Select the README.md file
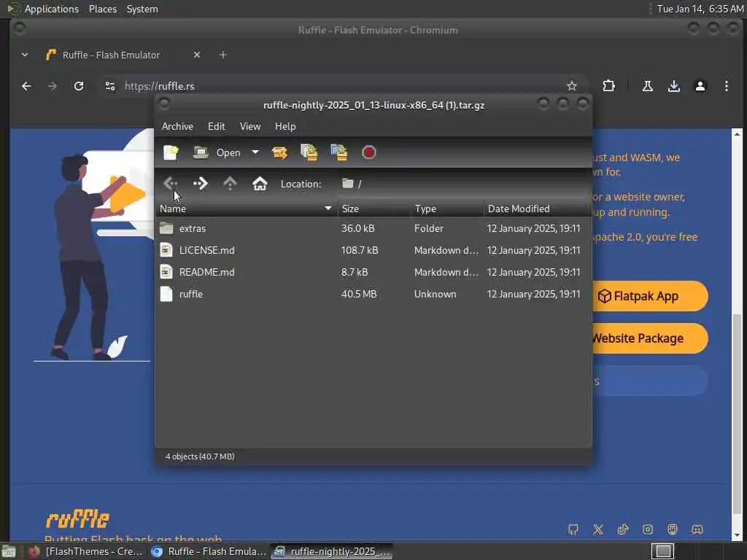Viewport: 747px width, 560px height. pos(373,273)
